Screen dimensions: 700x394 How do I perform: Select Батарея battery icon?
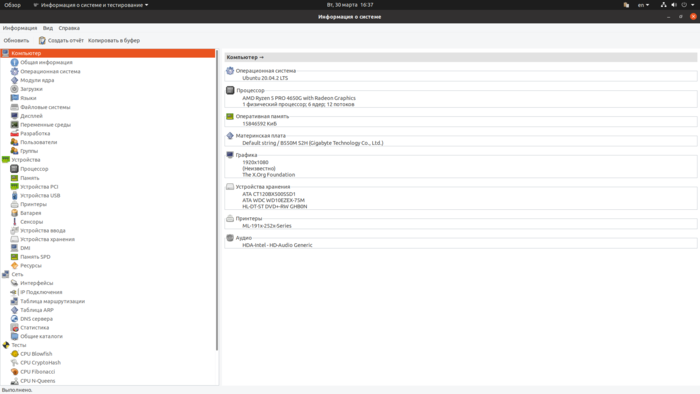(14, 213)
